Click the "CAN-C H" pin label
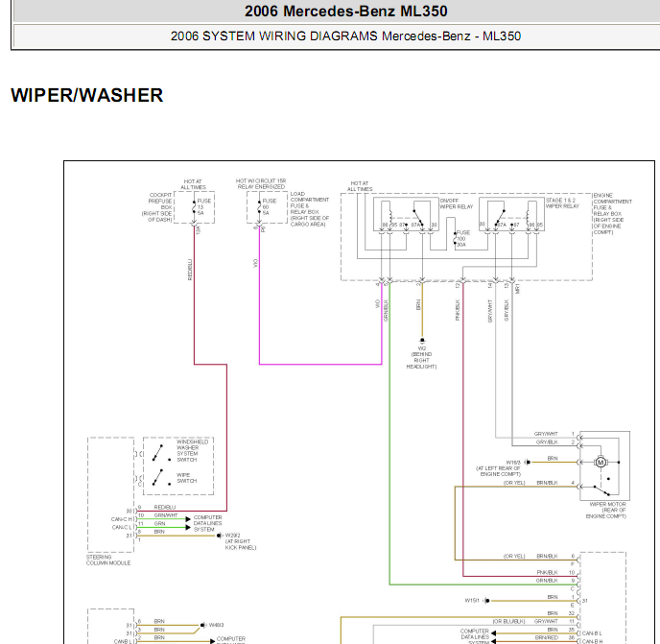Screen dimensions: 660x644 click(x=122, y=519)
